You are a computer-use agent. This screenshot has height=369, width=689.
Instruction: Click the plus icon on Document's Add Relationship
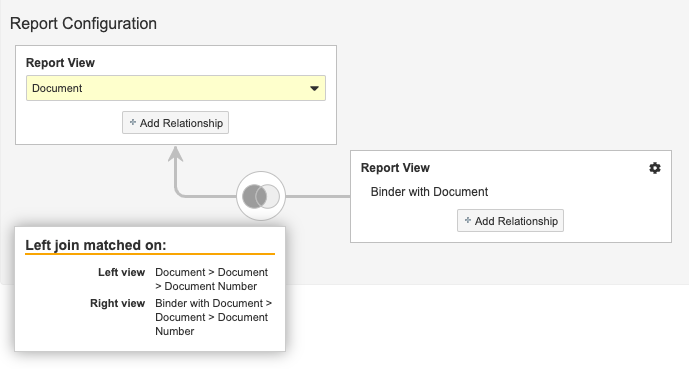133,123
